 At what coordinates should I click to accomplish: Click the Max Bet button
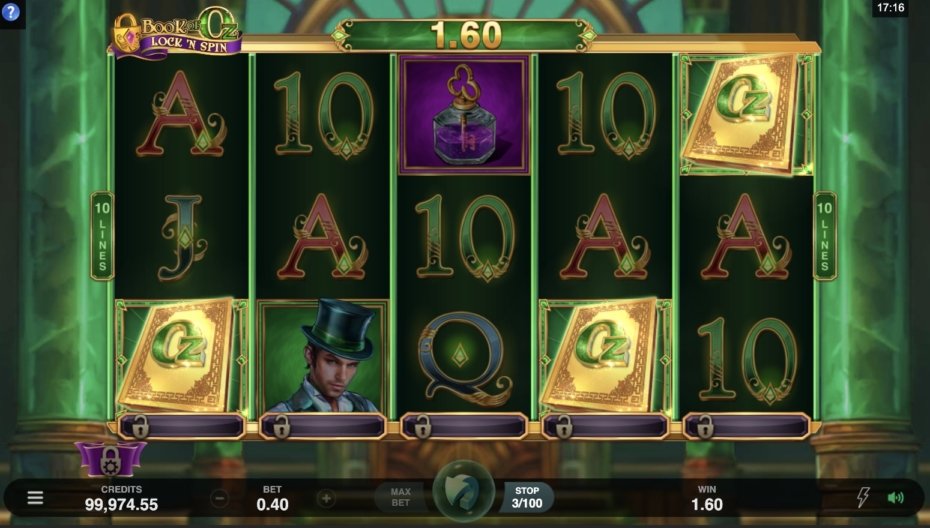tap(400, 497)
